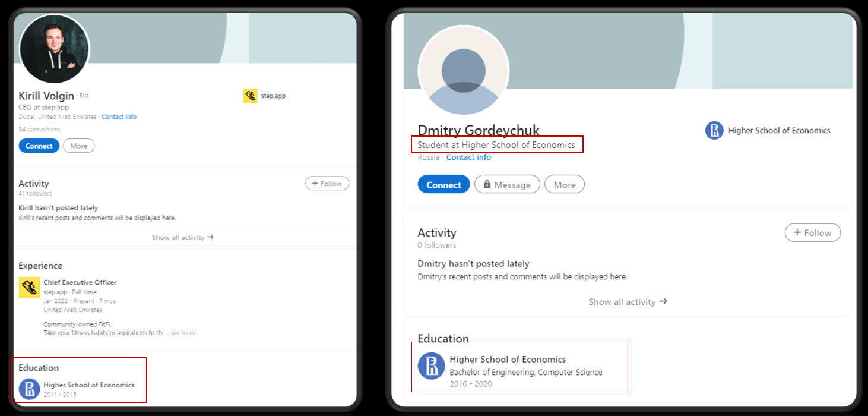Image resolution: width=868 pixels, height=416 pixels.
Task: Click step.app icon in Experience section
Action: point(29,288)
